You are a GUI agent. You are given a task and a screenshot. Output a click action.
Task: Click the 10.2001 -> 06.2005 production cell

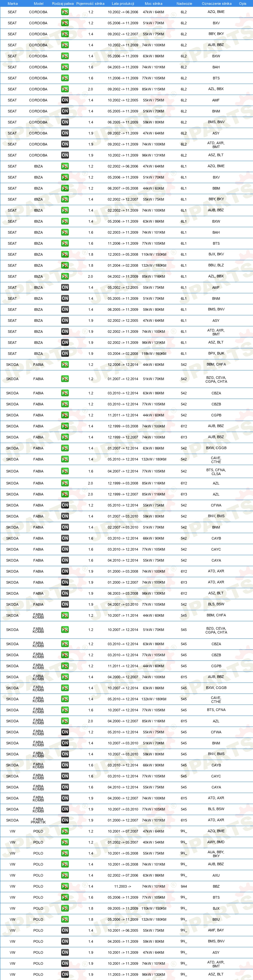(x=123, y=930)
